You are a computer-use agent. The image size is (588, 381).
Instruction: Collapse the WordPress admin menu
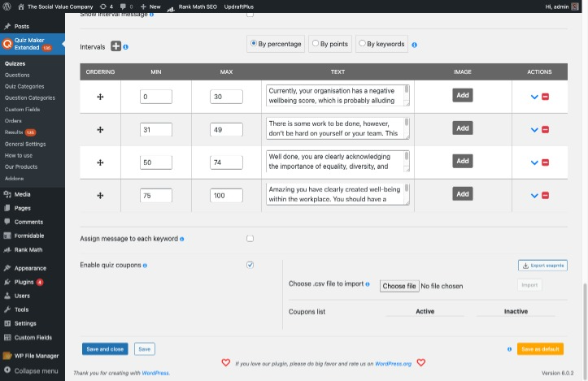click(36, 370)
